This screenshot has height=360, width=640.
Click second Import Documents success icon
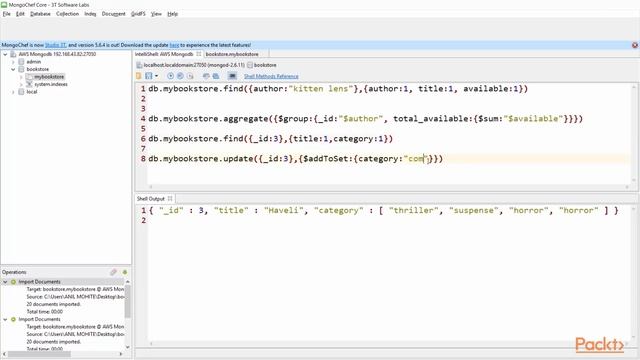pos(13,320)
